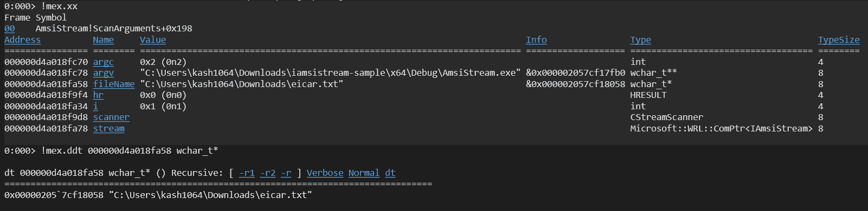Run the dt command link
The image size is (868, 211).
[390, 173]
